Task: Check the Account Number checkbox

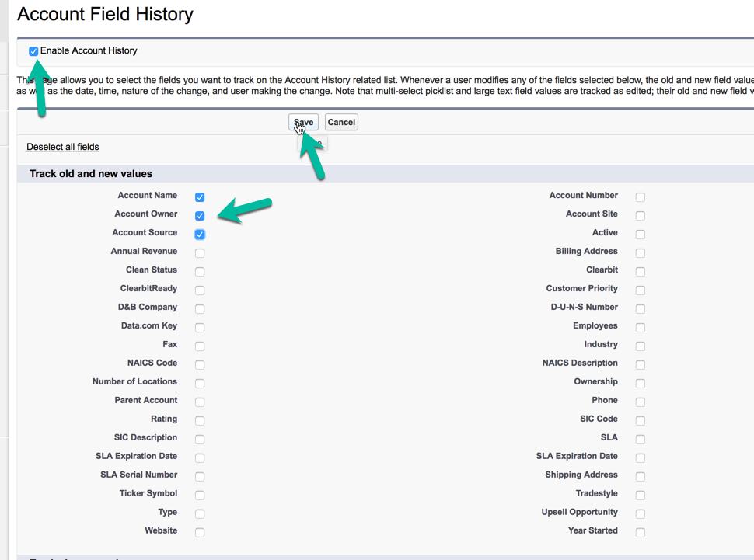Action: [x=641, y=197]
